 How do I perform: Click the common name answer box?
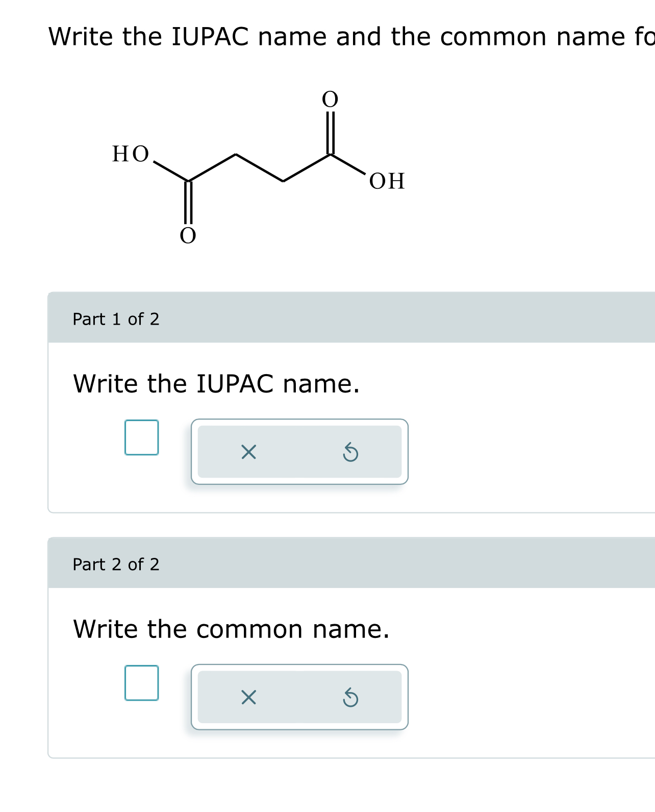point(141,683)
